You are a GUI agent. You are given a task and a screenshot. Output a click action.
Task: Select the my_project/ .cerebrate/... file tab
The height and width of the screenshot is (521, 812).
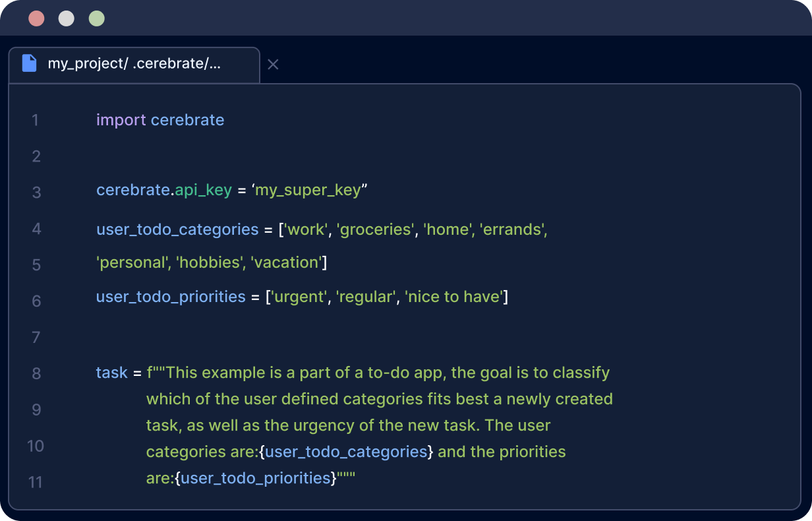(134, 64)
